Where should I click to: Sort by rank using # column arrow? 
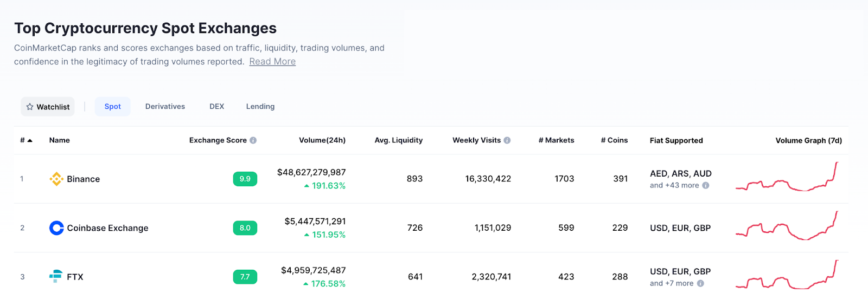(x=30, y=140)
